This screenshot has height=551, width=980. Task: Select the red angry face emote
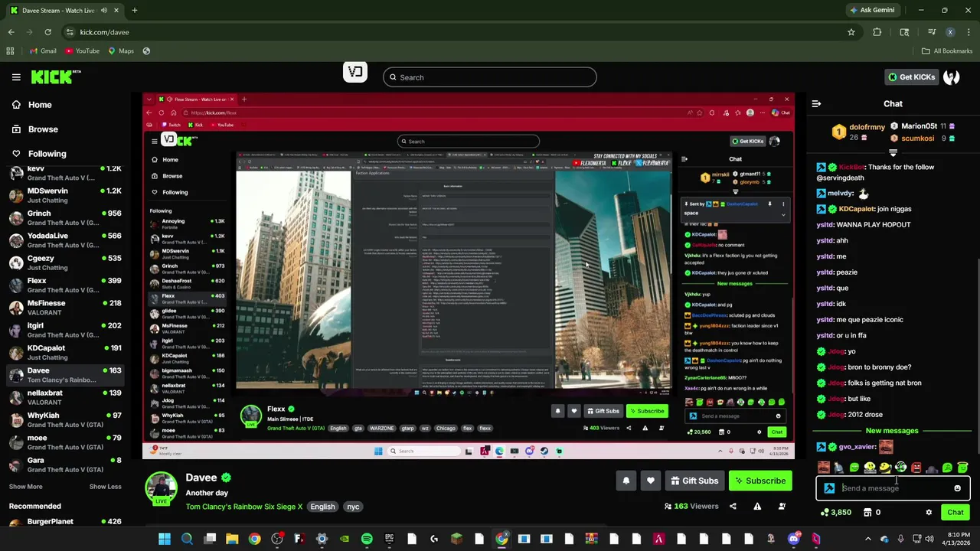[916, 468]
